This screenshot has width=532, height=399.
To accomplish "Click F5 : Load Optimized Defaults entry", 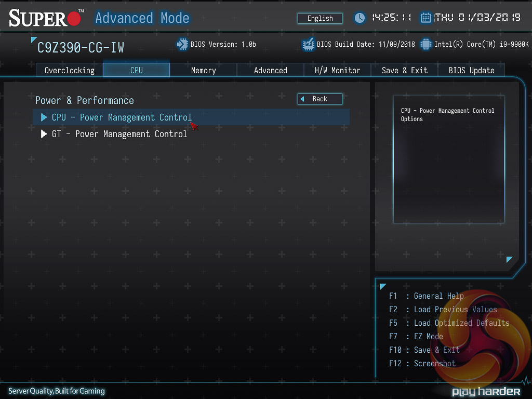I will click(449, 323).
